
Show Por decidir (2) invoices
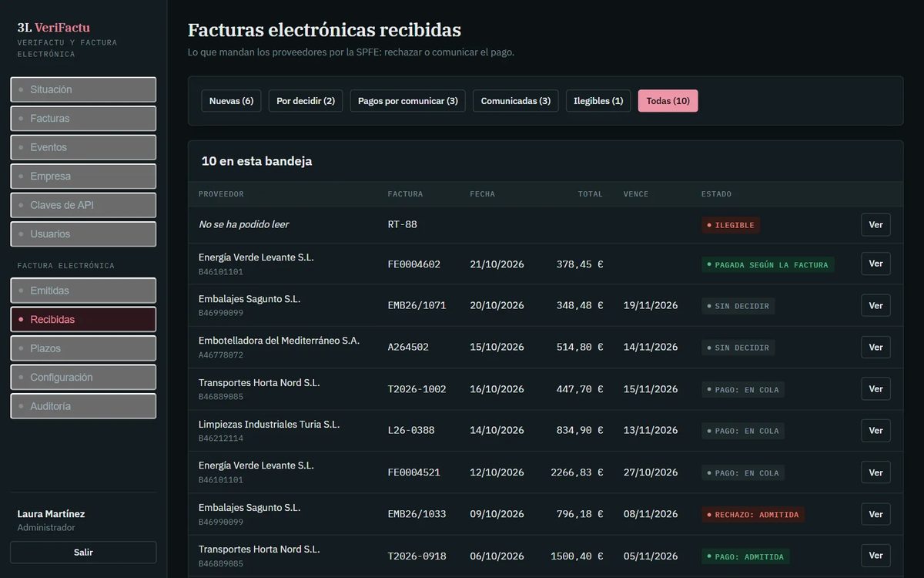tap(306, 101)
